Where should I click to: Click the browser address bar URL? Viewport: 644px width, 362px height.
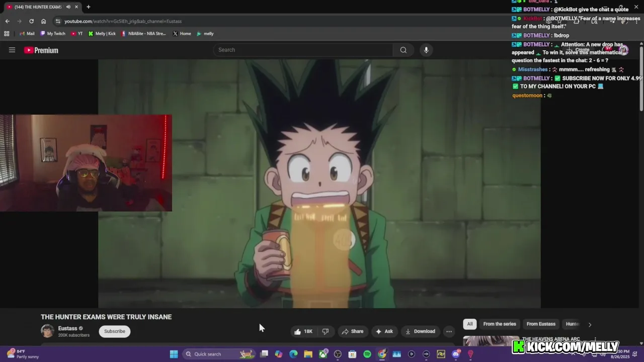[x=123, y=21]
